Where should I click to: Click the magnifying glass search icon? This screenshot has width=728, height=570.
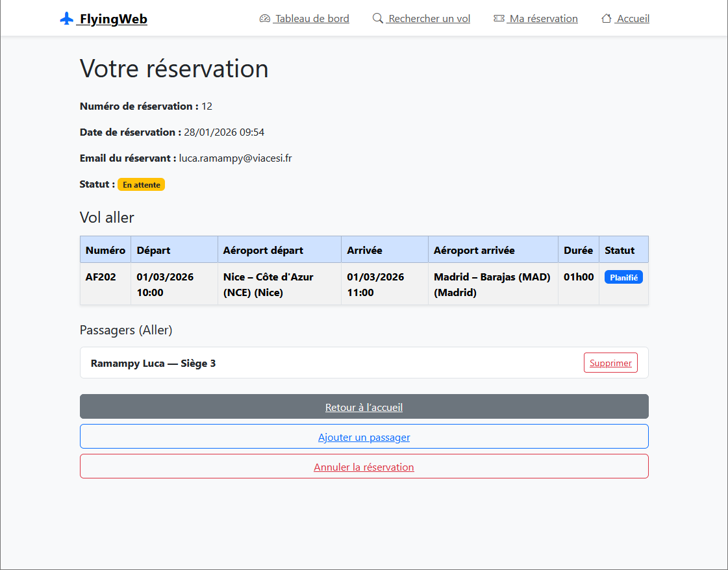tap(377, 19)
